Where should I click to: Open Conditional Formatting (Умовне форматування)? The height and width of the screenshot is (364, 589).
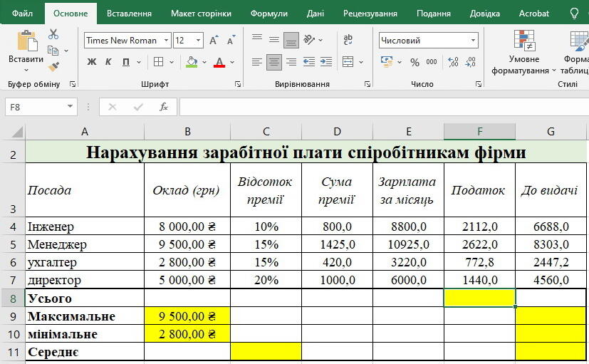pos(523,52)
